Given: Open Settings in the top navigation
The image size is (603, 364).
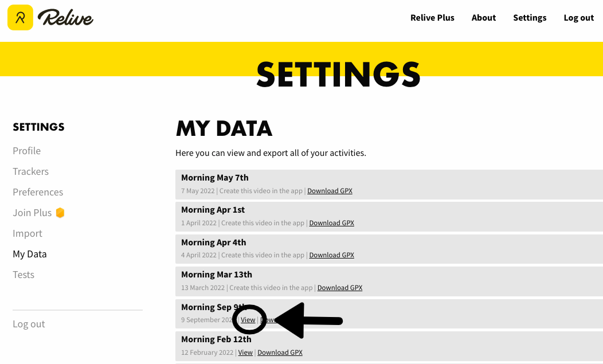Looking at the screenshot, I should tap(530, 18).
